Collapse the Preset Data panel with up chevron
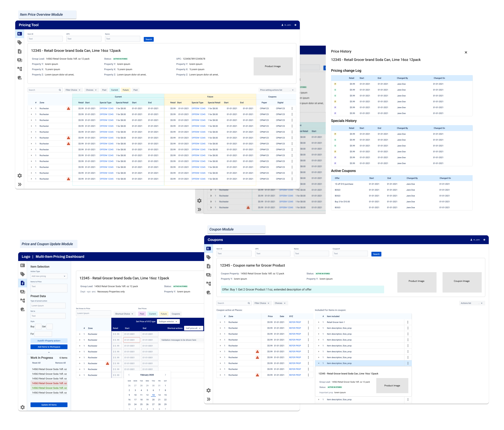 49,352
